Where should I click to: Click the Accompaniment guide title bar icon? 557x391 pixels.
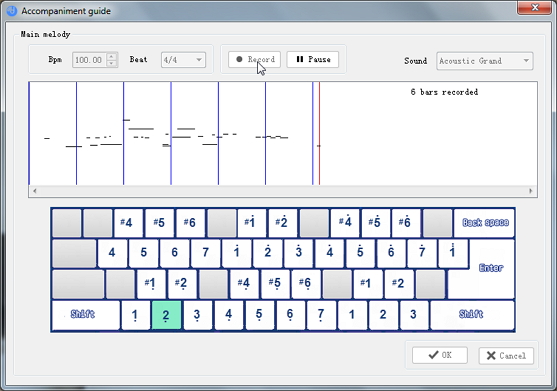tap(12, 11)
